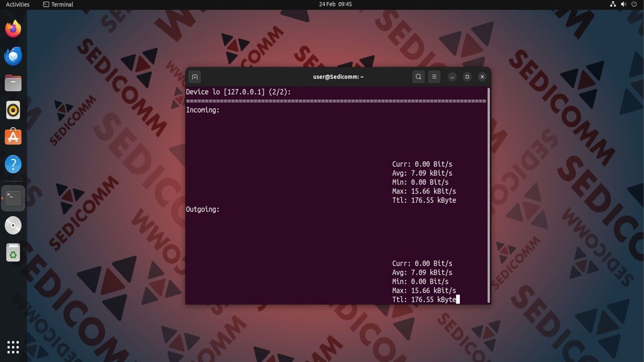This screenshot has height=362, width=644.
Task: Launch Rhythmbox music player
Action: (x=13, y=110)
